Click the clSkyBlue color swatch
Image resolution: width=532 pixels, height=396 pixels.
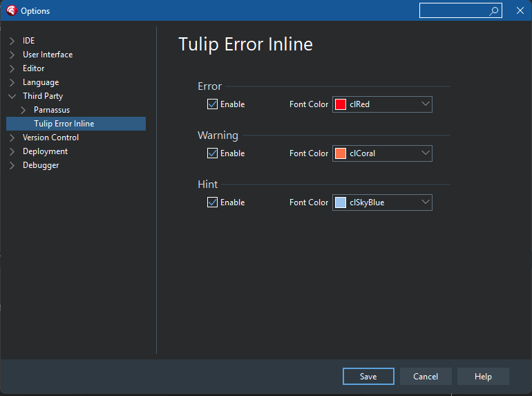pyautogui.click(x=341, y=202)
